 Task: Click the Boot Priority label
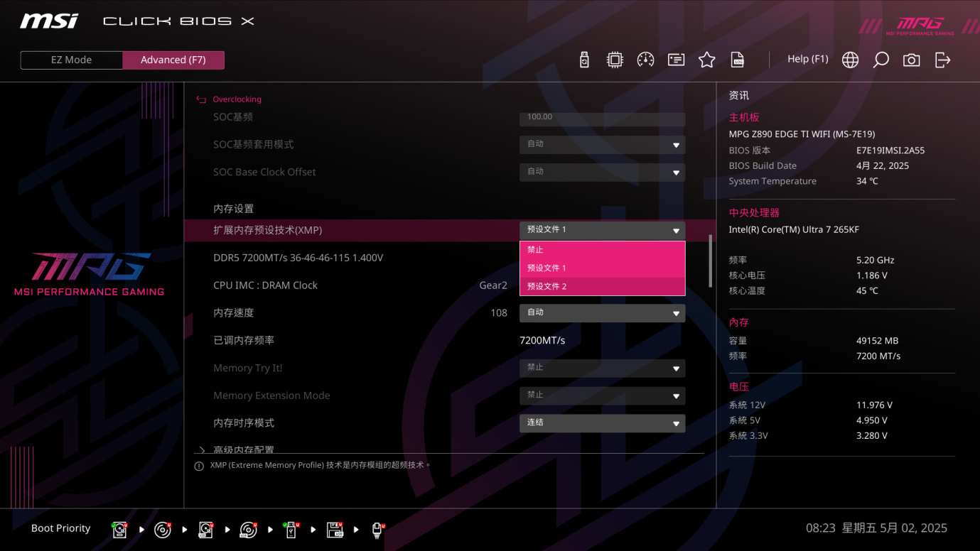click(x=60, y=528)
